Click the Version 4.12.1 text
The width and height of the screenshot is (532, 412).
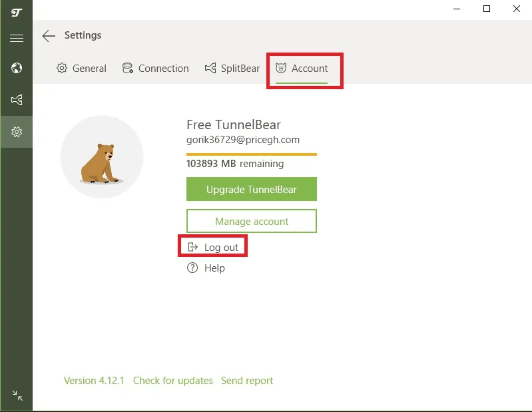coord(94,381)
